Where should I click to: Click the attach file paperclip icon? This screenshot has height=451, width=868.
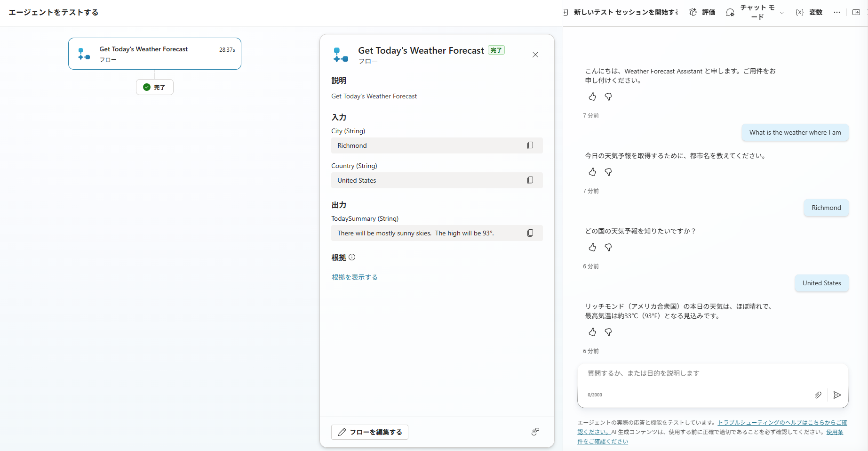pos(818,395)
